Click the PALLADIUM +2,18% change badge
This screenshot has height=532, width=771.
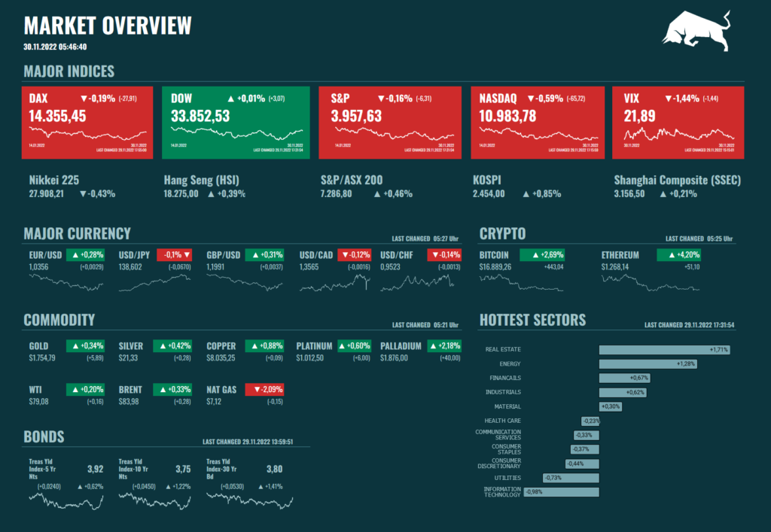(x=444, y=346)
